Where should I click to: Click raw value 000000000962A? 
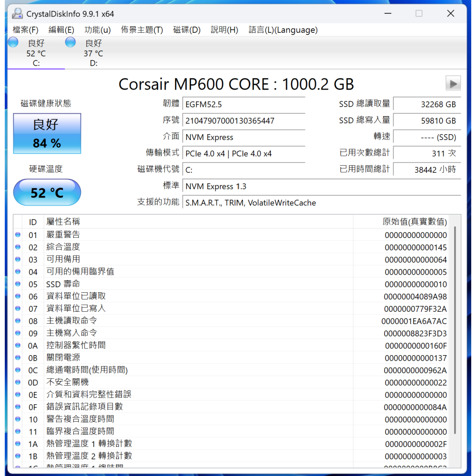click(415, 370)
